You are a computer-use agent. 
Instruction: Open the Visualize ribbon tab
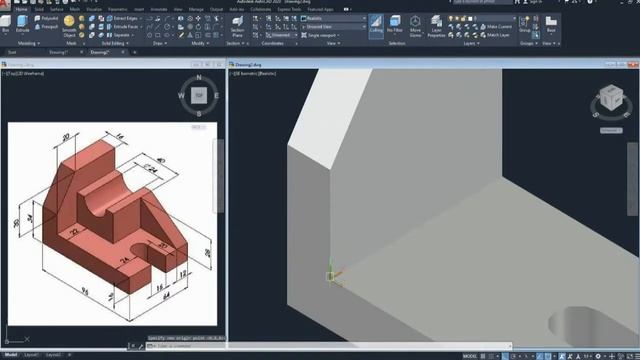click(94, 9)
